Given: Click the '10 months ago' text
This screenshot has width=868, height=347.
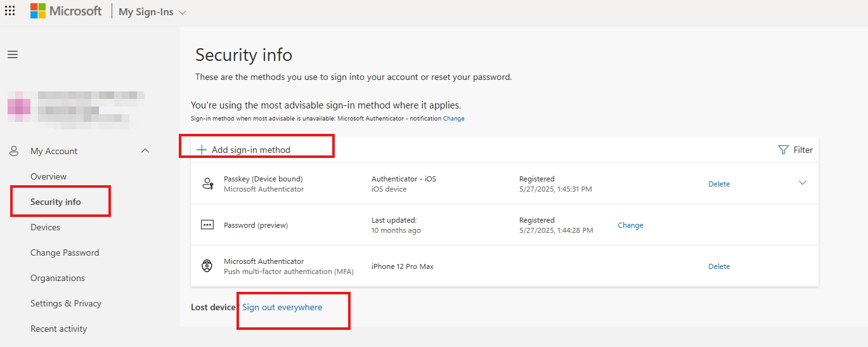Looking at the screenshot, I should point(396,230).
